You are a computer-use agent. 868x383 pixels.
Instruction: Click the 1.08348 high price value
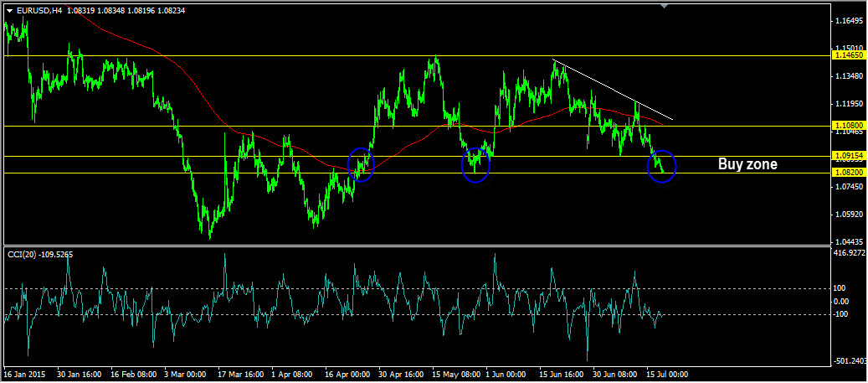pyautogui.click(x=112, y=11)
